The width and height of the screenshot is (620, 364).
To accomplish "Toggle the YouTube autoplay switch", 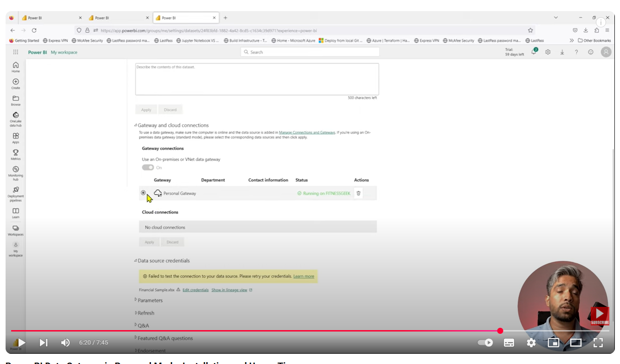I will coord(485,343).
